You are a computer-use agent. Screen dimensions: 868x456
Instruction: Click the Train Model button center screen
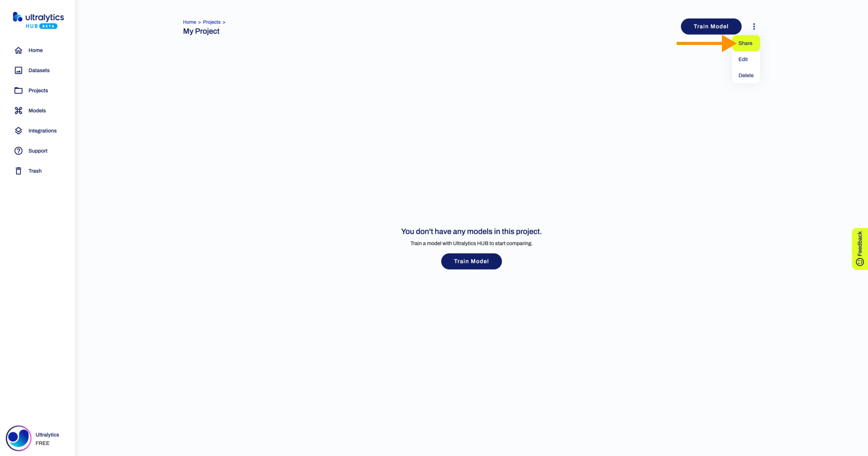click(x=471, y=261)
